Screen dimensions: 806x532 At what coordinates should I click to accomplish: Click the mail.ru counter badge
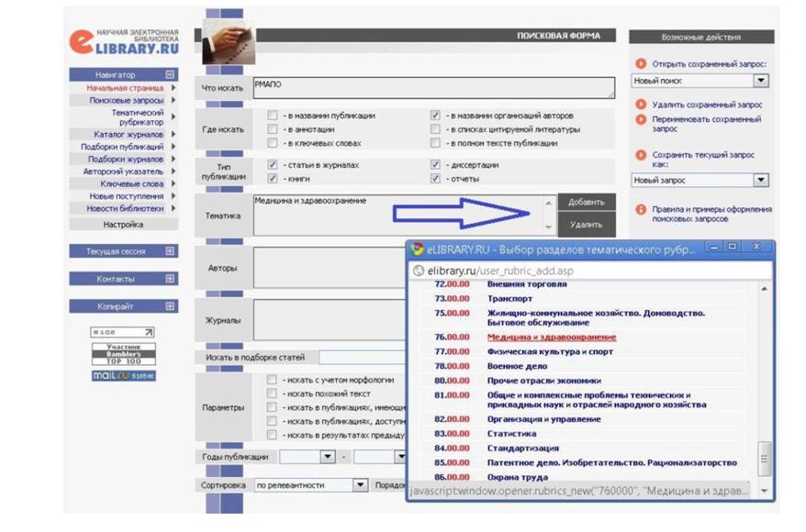[123, 376]
